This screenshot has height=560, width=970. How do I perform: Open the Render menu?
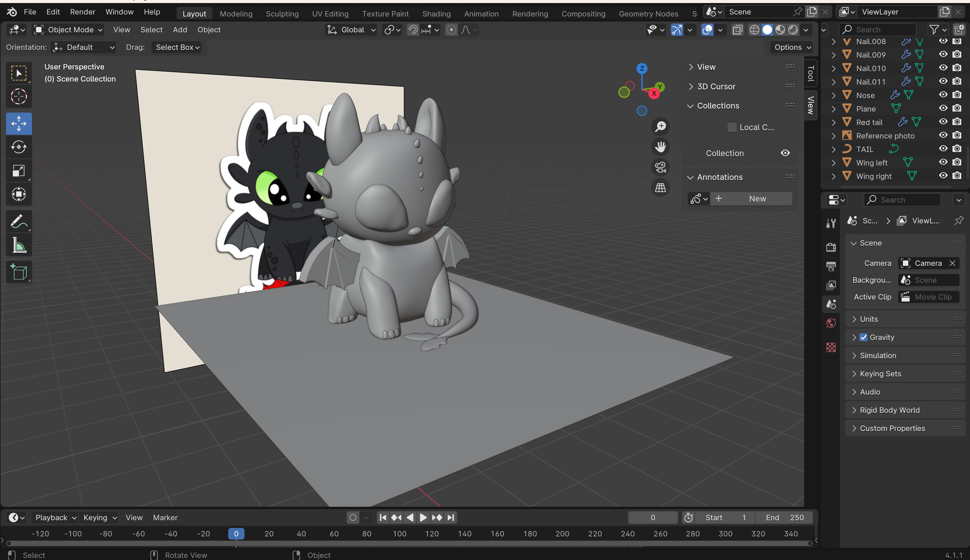pyautogui.click(x=82, y=12)
